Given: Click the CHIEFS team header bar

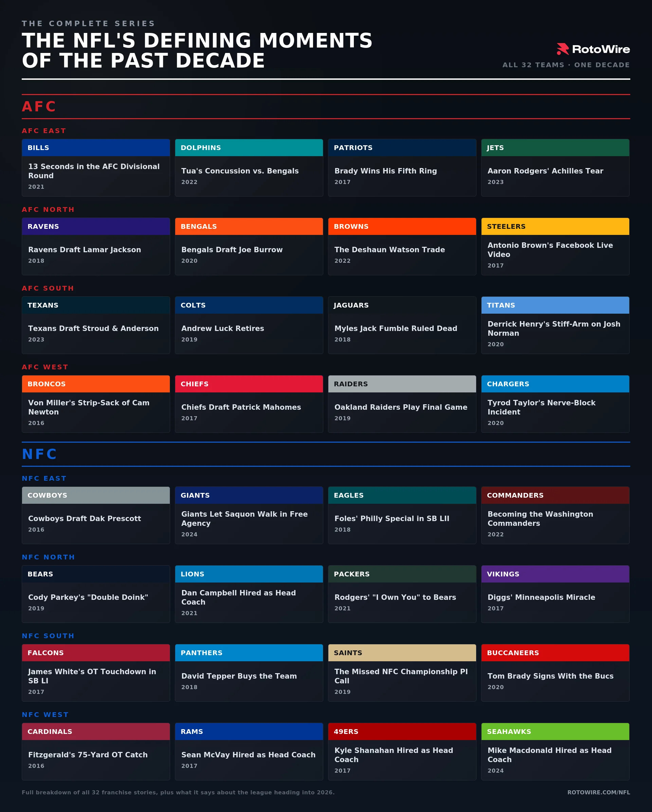Looking at the screenshot, I should [x=249, y=384].
